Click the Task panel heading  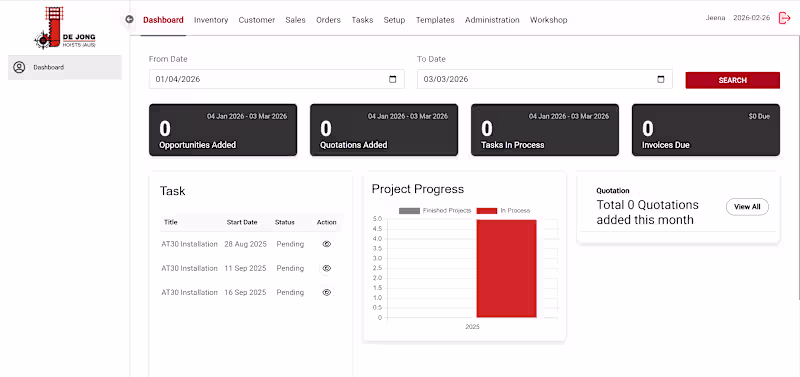point(172,191)
